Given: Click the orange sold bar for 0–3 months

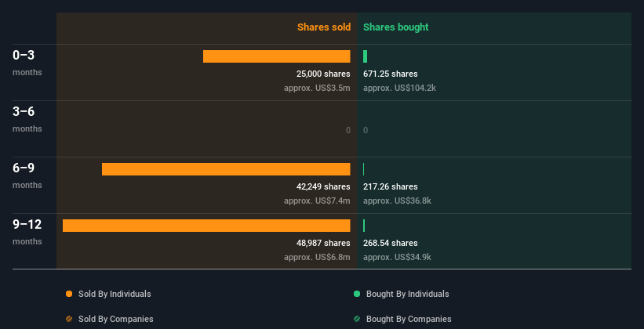Looking at the screenshot, I should [277, 56].
